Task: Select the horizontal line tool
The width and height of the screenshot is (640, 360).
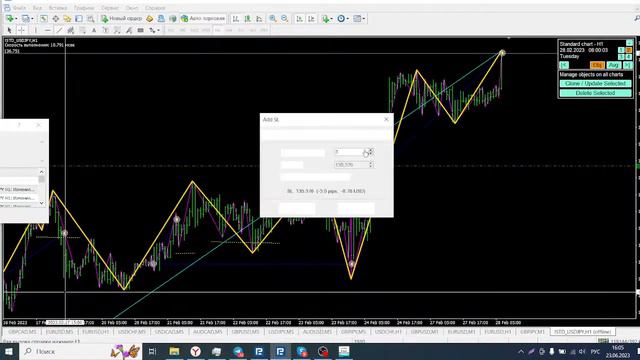Action: 47,30
